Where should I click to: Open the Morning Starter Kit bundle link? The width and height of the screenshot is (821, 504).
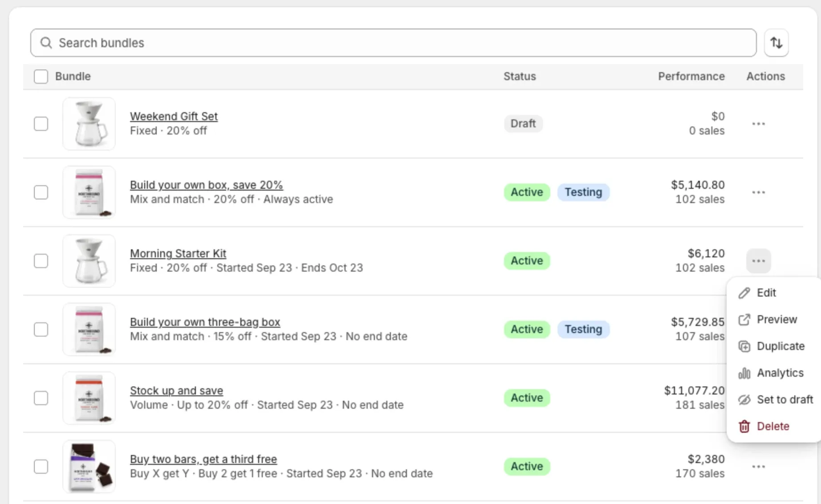pos(178,253)
